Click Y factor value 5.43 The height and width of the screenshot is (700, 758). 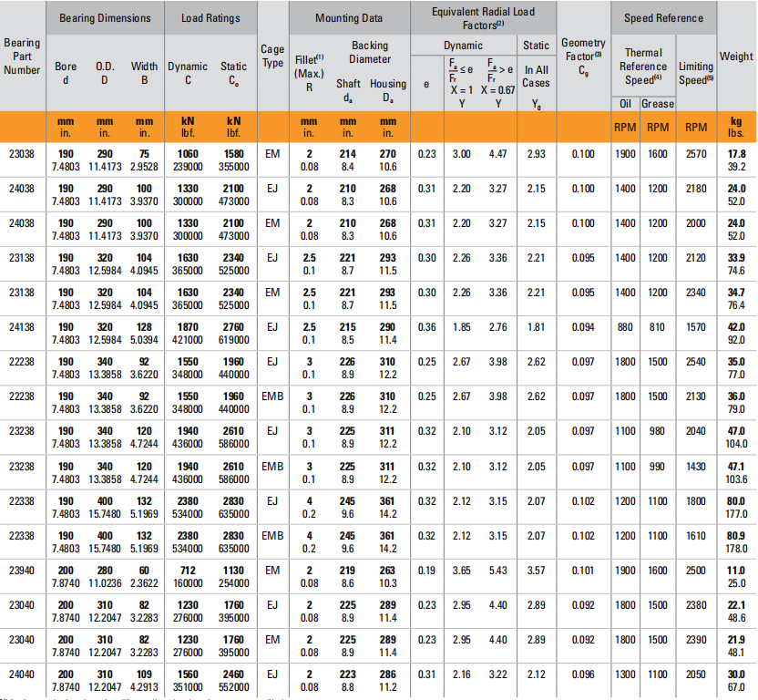(x=498, y=571)
